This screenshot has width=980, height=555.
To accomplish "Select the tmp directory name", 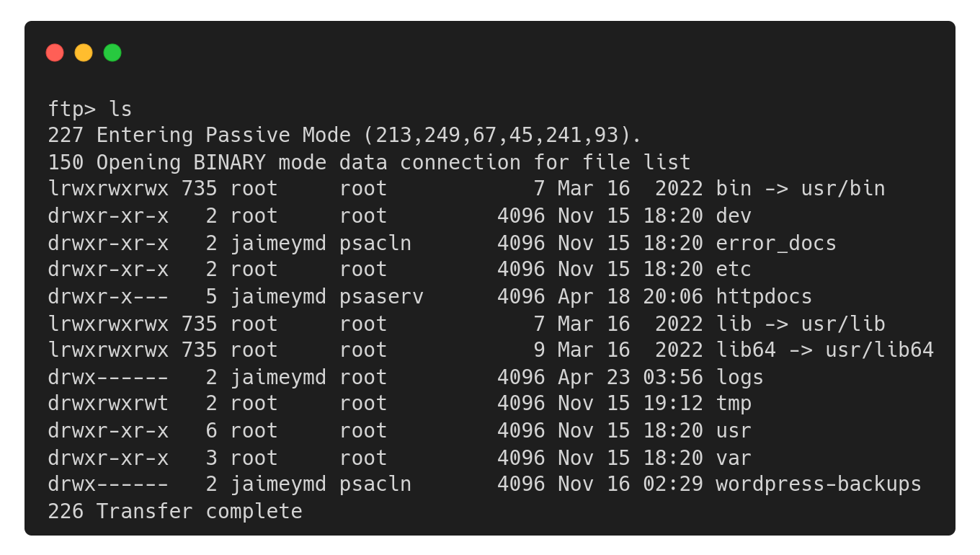I will [x=734, y=403].
